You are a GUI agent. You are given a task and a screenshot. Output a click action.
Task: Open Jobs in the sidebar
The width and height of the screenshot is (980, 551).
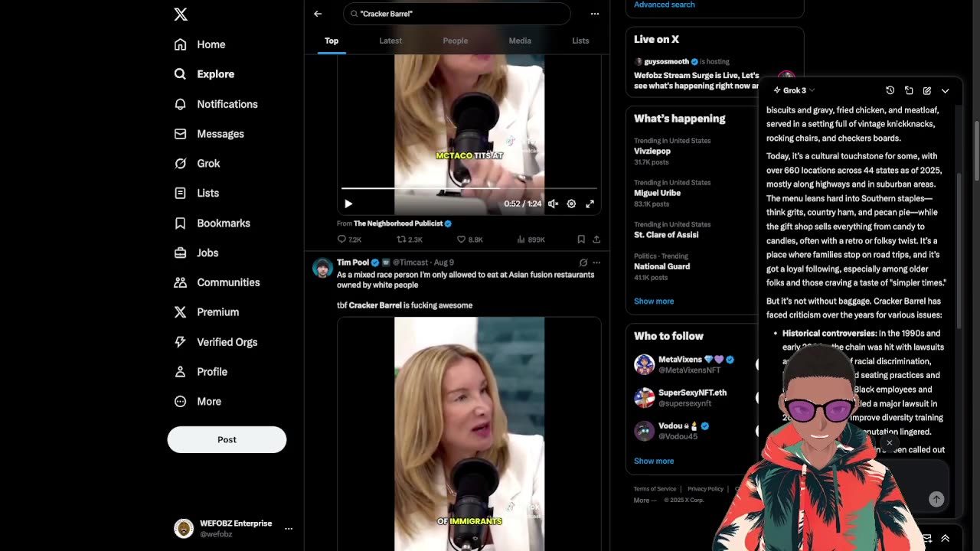coord(196,253)
